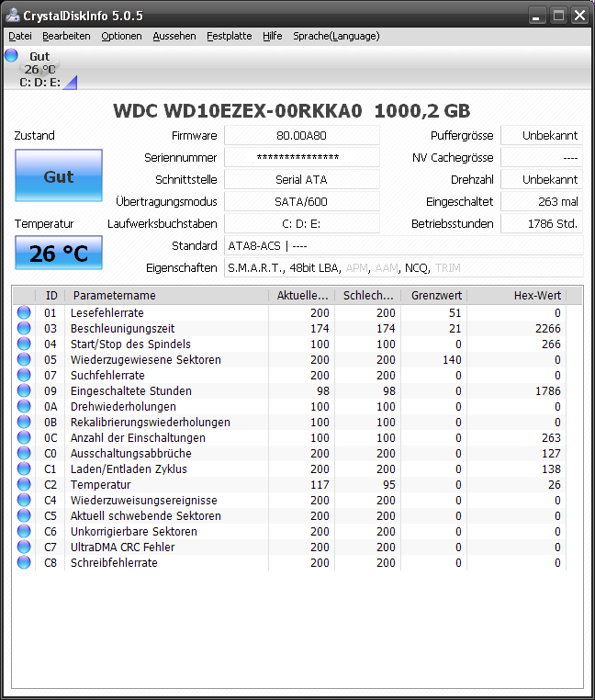Click the status orb for Beschleunigungszeit
595x700 pixels.
click(x=24, y=328)
